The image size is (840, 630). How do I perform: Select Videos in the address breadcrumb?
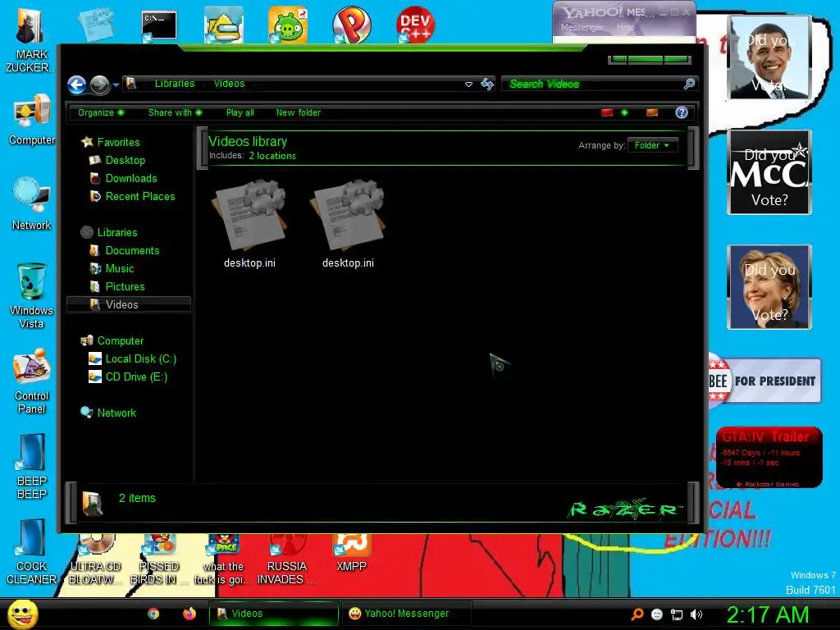click(229, 84)
